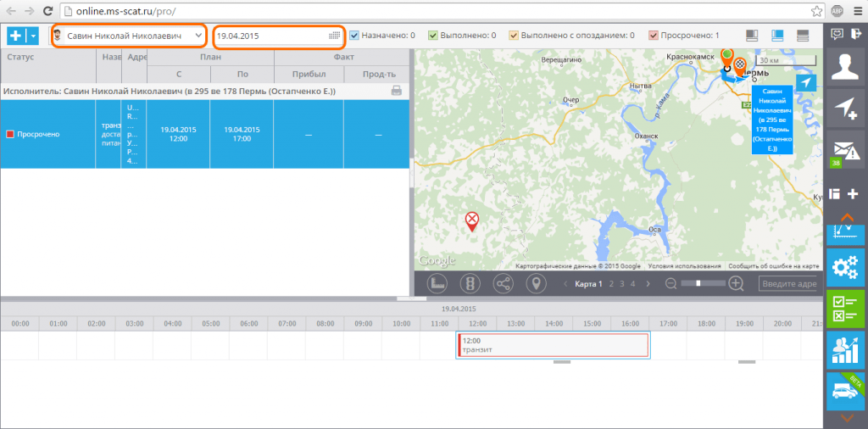Click the Условия использования map link
Screen dimensions: 868x429
(684, 266)
